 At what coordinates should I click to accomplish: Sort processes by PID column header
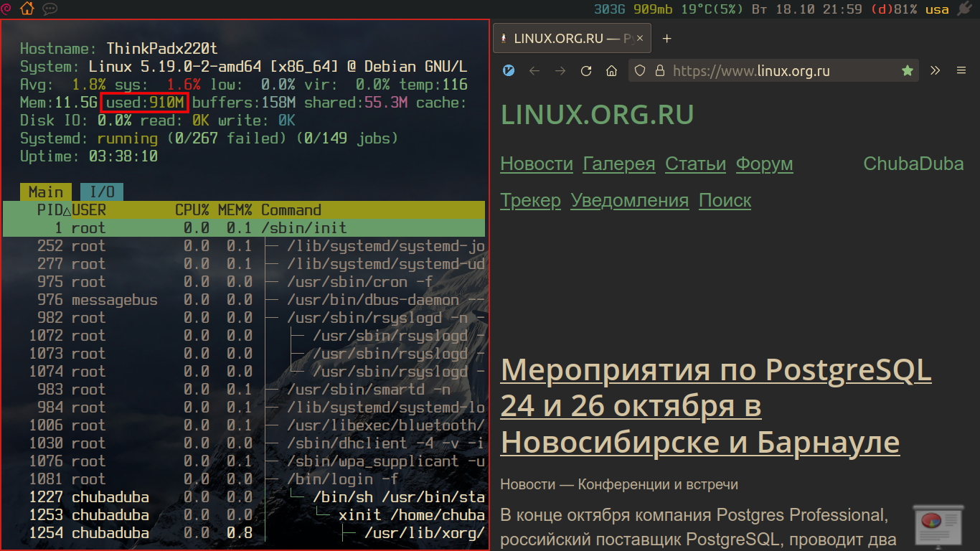click(x=50, y=210)
